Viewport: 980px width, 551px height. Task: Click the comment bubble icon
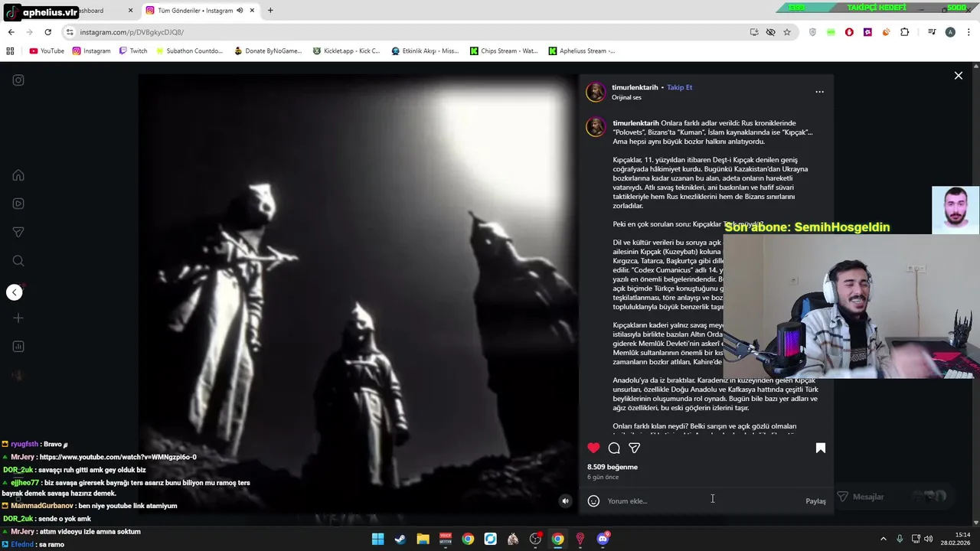point(614,448)
